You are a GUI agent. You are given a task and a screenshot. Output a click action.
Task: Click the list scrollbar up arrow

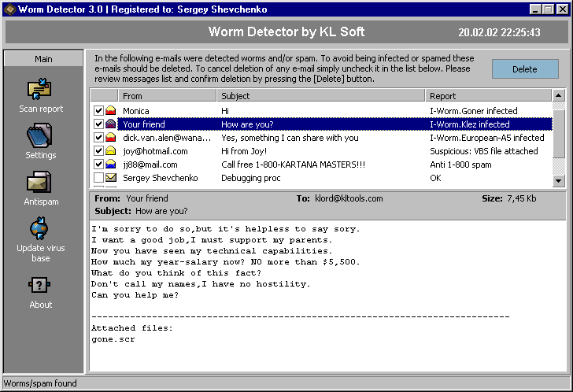tap(558, 96)
